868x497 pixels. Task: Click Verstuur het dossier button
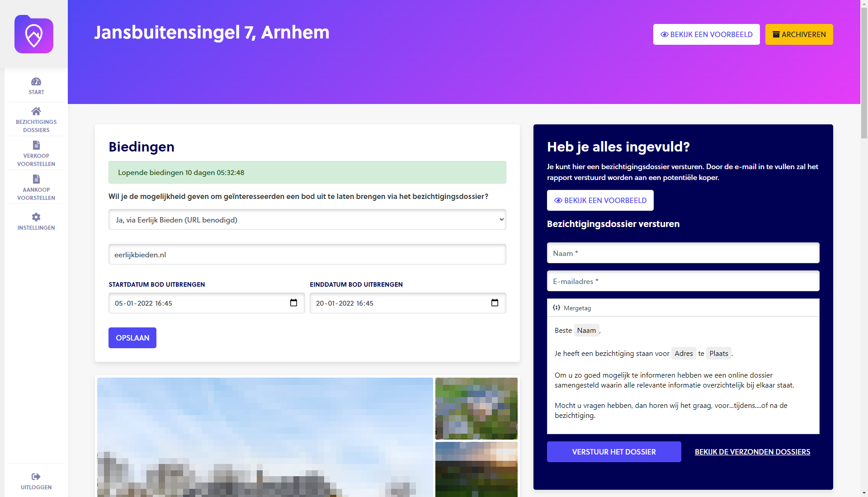pos(614,452)
